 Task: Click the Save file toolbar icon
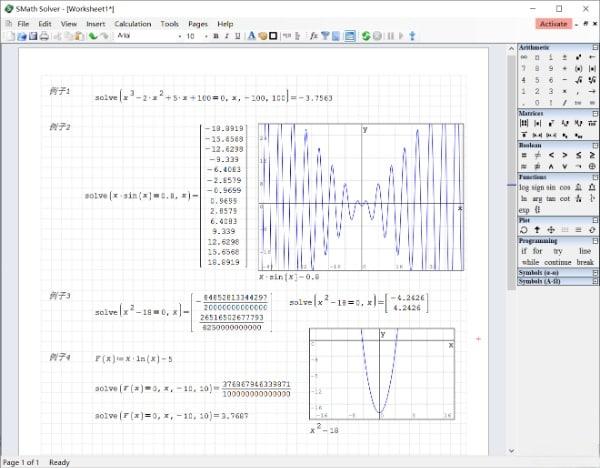(32, 36)
